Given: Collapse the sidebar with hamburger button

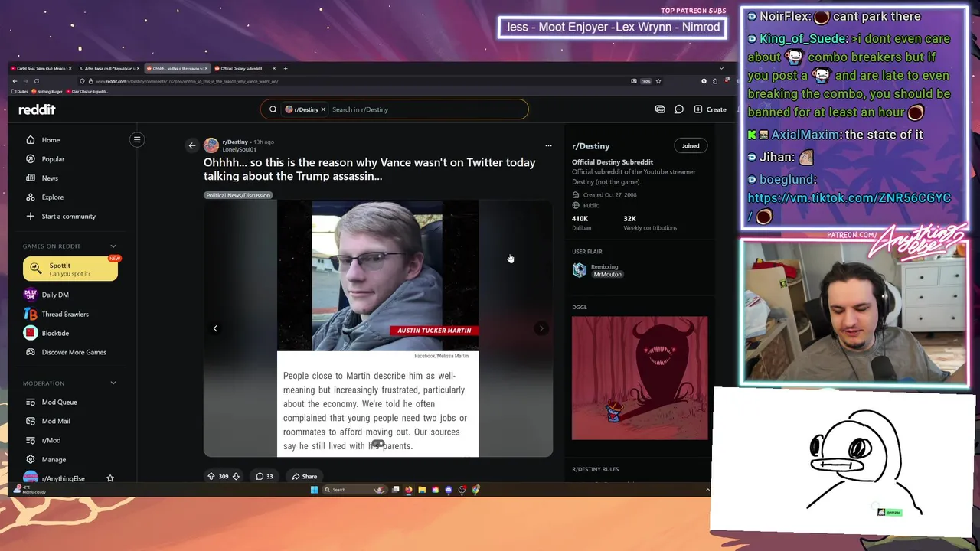Looking at the screenshot, I should (137, 139).
